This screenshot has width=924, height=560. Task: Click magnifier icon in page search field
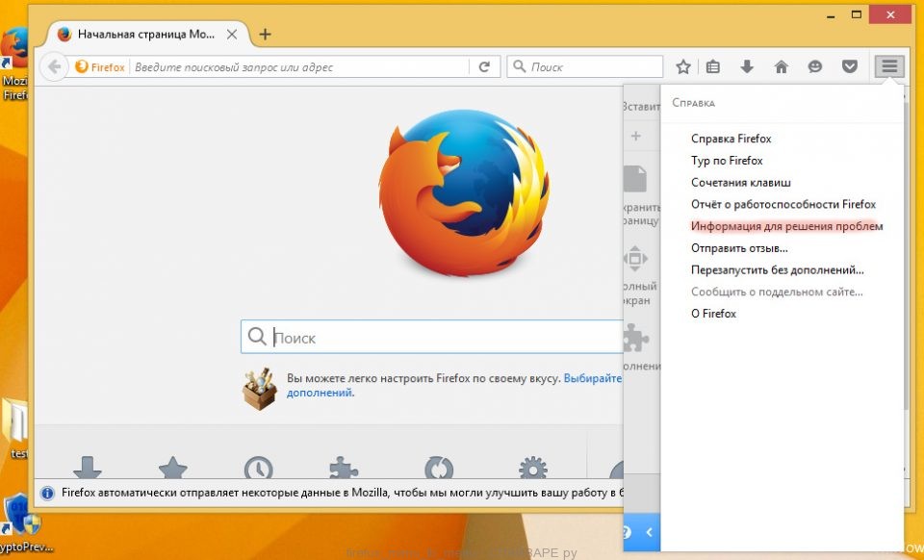coord(257,337)
